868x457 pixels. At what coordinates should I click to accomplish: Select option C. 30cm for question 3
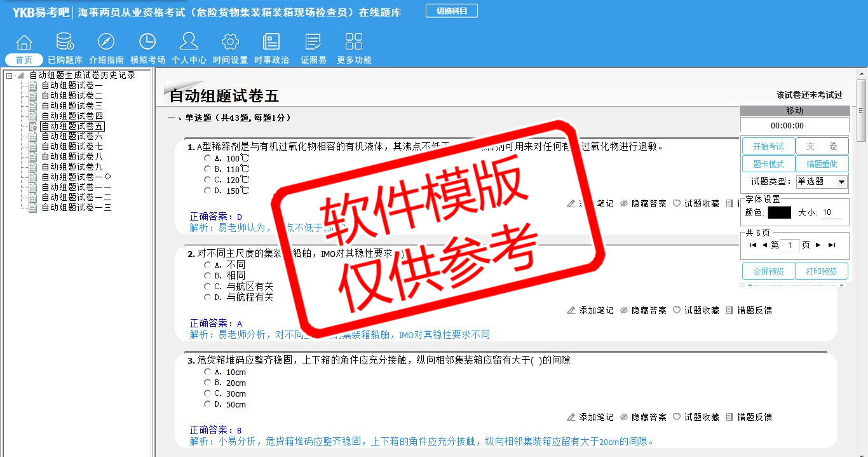[207, 393]
